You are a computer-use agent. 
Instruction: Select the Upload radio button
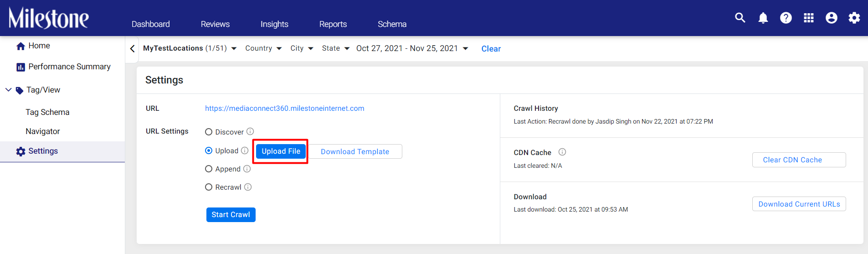coord(209,150)
